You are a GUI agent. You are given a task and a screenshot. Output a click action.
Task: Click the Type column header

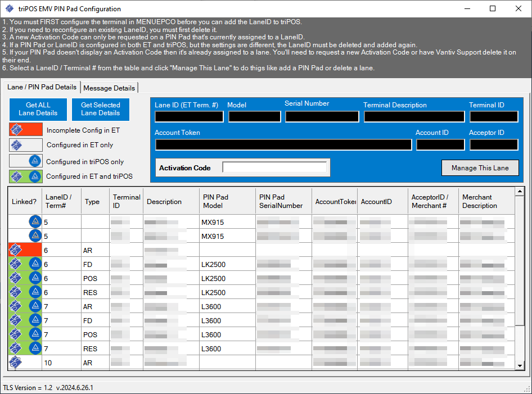[96, 201]
